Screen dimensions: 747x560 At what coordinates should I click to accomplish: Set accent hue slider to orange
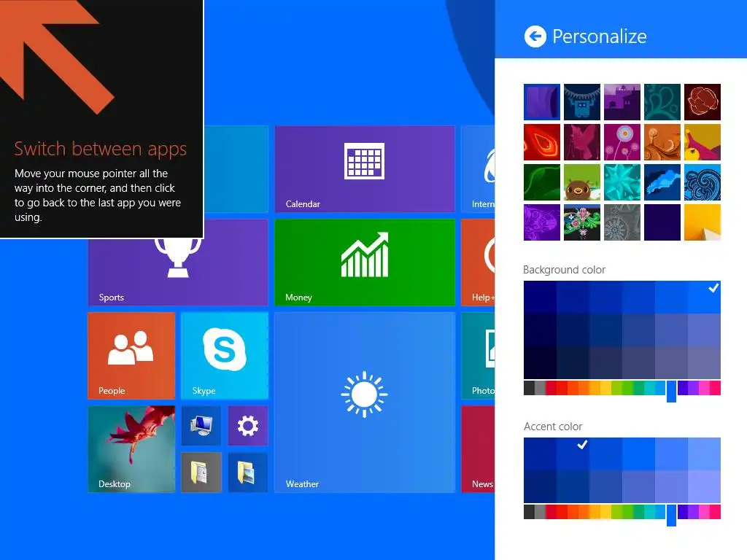584,512
